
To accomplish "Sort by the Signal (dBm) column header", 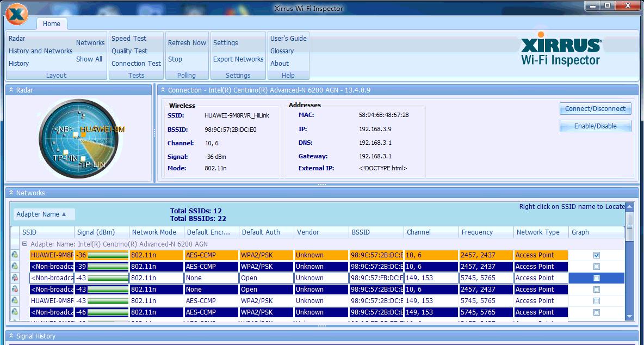I will coord(102,232).
